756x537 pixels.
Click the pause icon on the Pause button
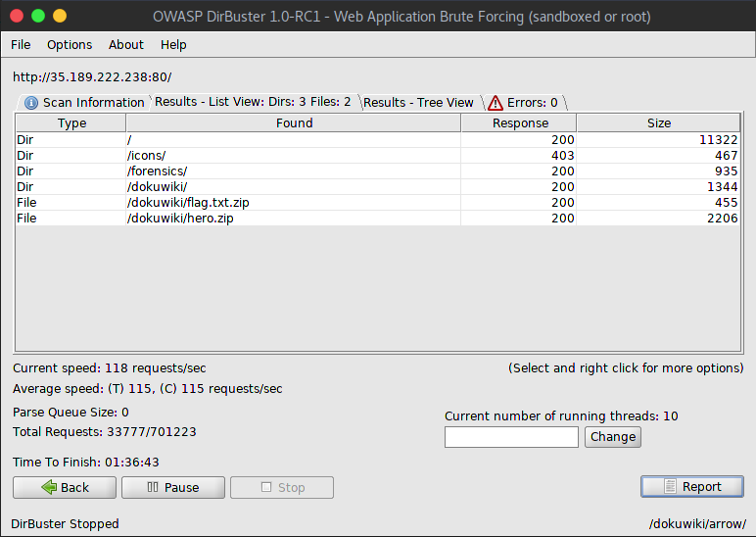153,487
